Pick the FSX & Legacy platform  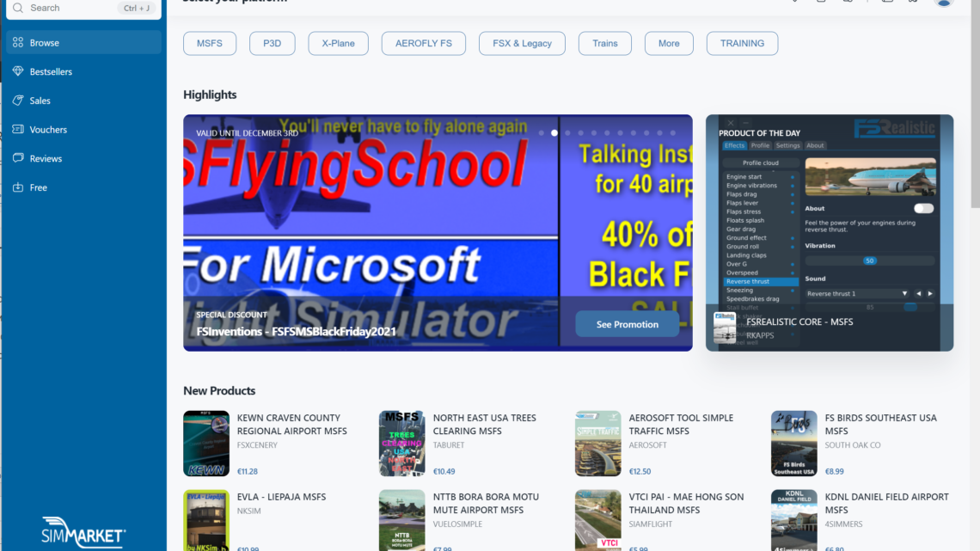522,43
